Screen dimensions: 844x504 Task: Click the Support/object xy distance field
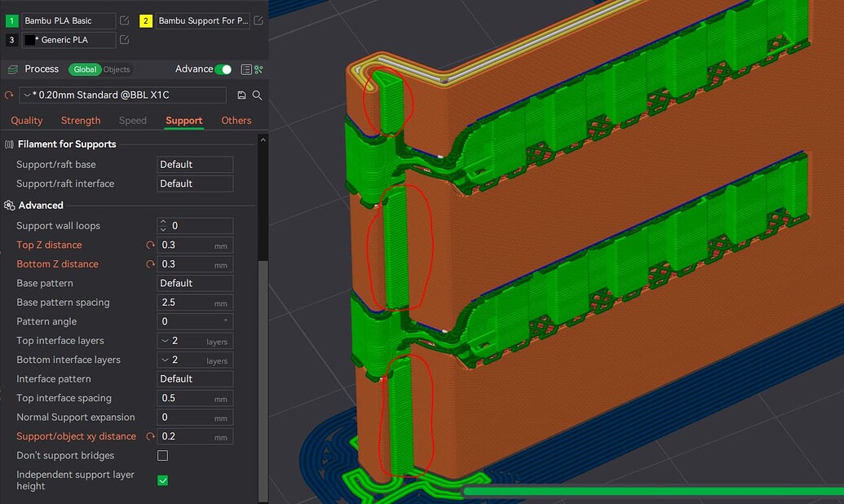pos(195,436)
